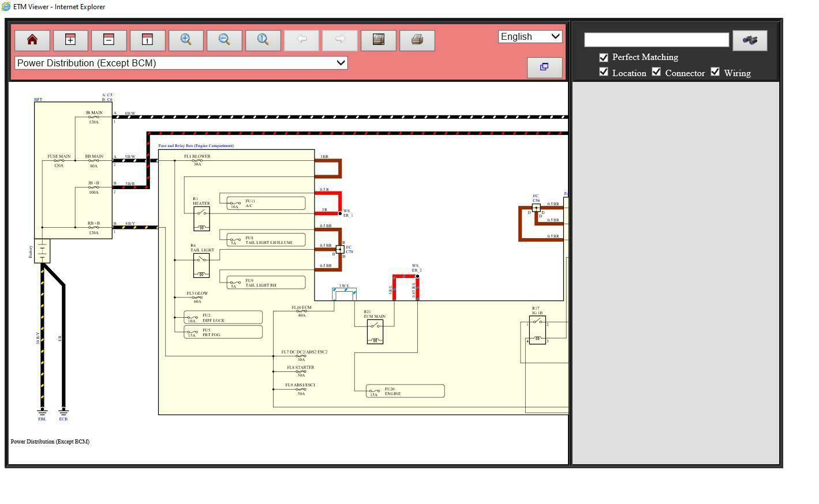The width and height of the screenshot is (819, 504).
Task: Click the plus-page toolbar icon
Action: click(x=70, y=40)
